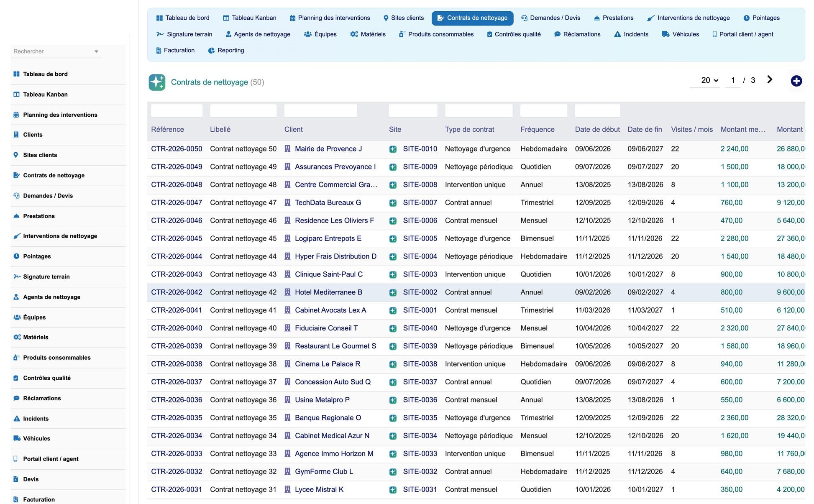
Task: Open Contrats de nettoyage in the sidebar
Action: pos(54,175)
